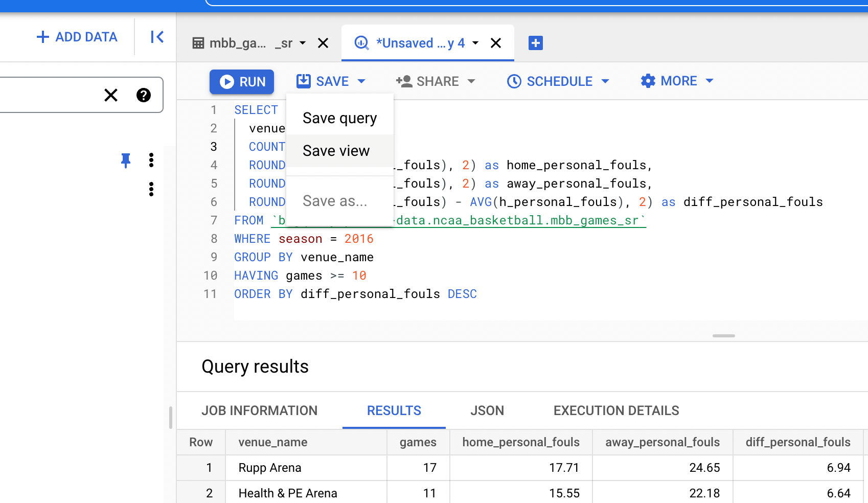Click the 6.94 diff fouls value
Viewport: 868px width, 503px height.
click(x=838, y=468)
